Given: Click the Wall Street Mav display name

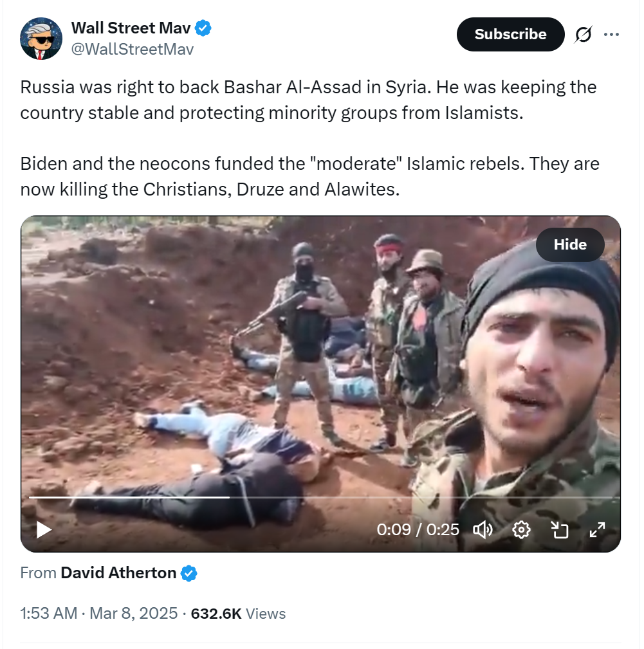Looking at the screenshot, I should coord(131,28).
